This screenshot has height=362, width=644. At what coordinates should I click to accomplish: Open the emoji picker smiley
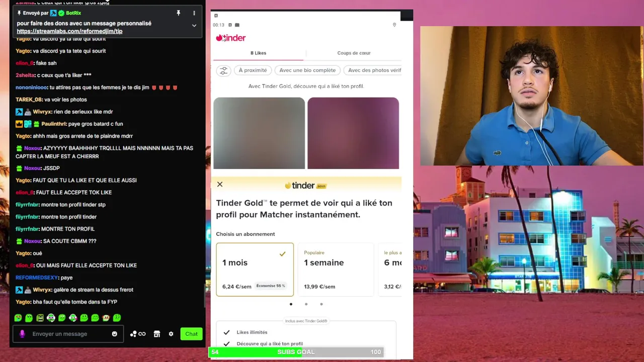(115, 334)
